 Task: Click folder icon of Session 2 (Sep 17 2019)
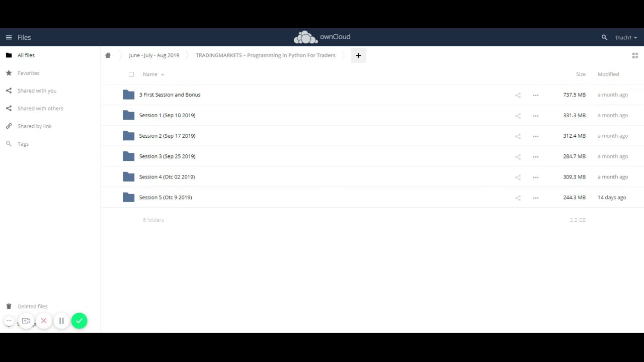pos(129,136)
